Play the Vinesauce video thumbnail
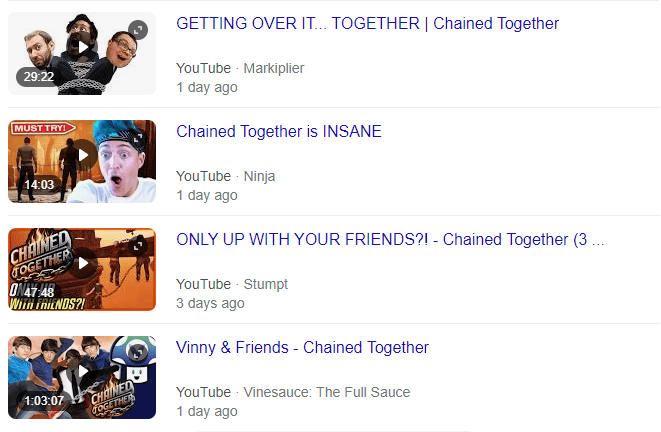Image resolution: width=661 pixels, height=432 pixels. click(x=82, y=377)
